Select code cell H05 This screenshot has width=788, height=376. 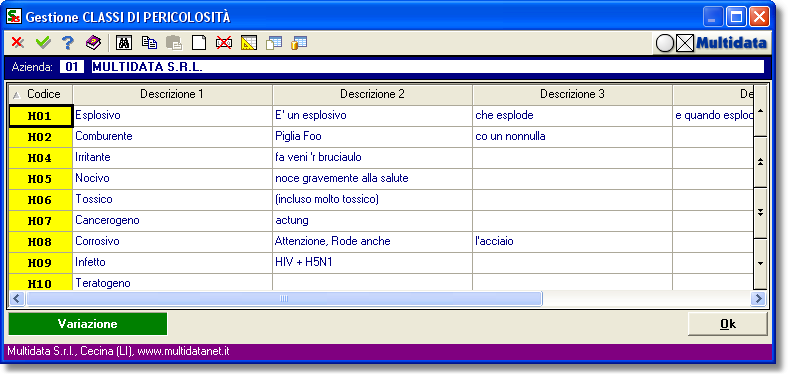tap(41, 179)
